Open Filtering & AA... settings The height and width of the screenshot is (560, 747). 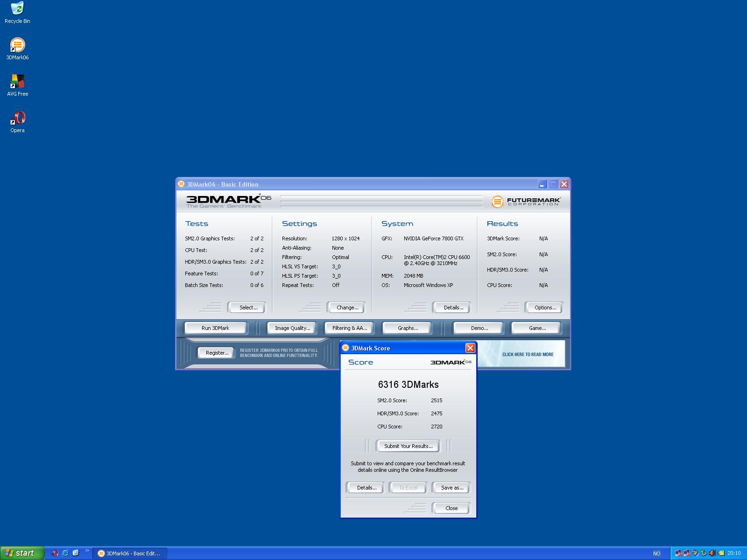tap(350, 328)
